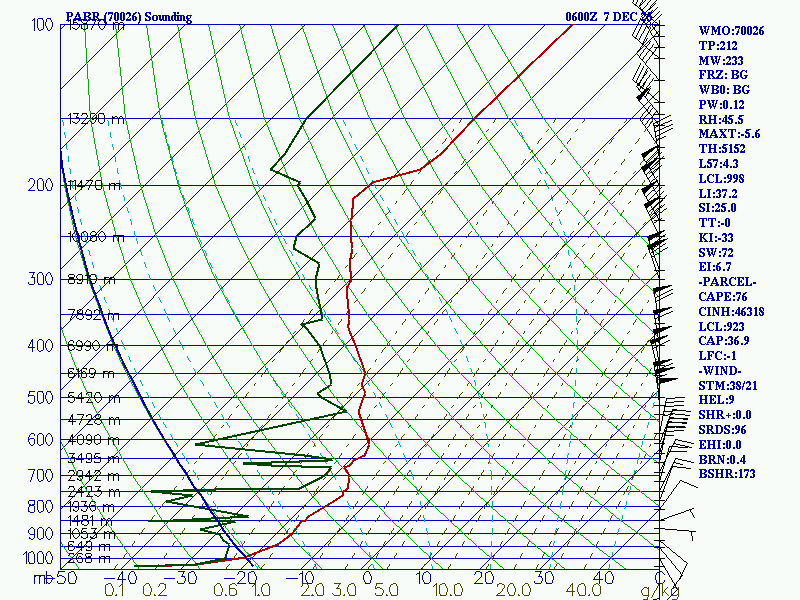
Task: Click the 13200 m height label
Action: [96, 119]
